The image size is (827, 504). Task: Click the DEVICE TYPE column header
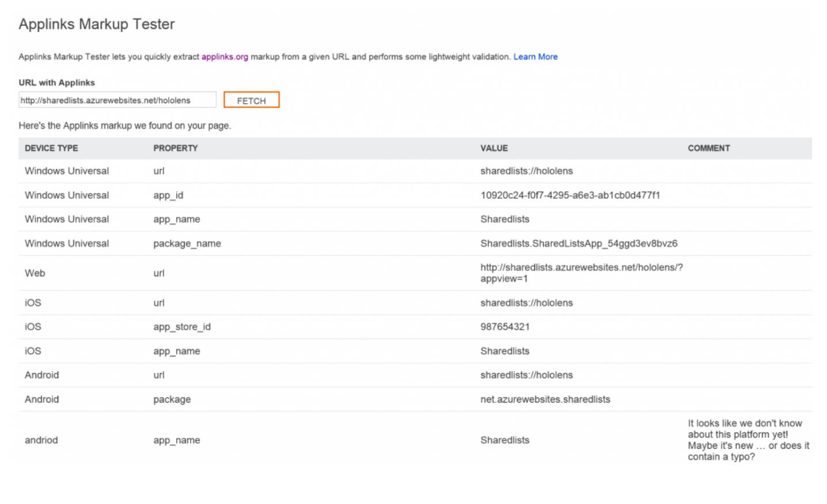pos(51,148)
